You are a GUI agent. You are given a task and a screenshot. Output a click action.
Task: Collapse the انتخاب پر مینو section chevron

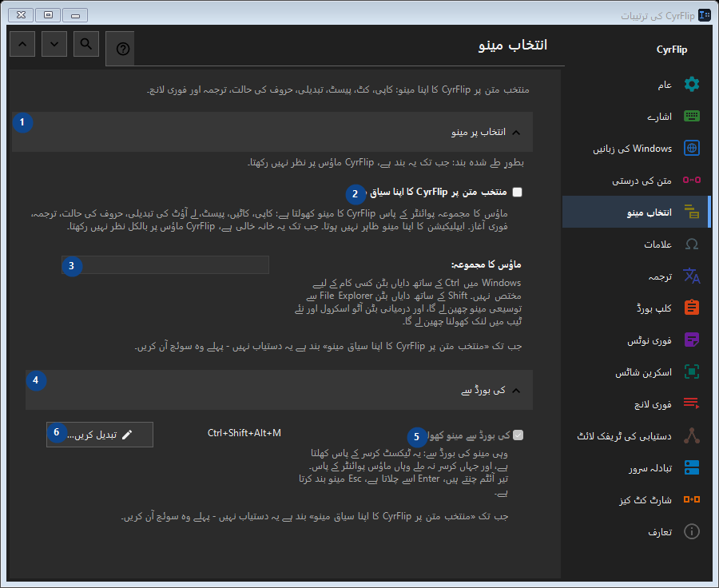(x=516, y=133)
